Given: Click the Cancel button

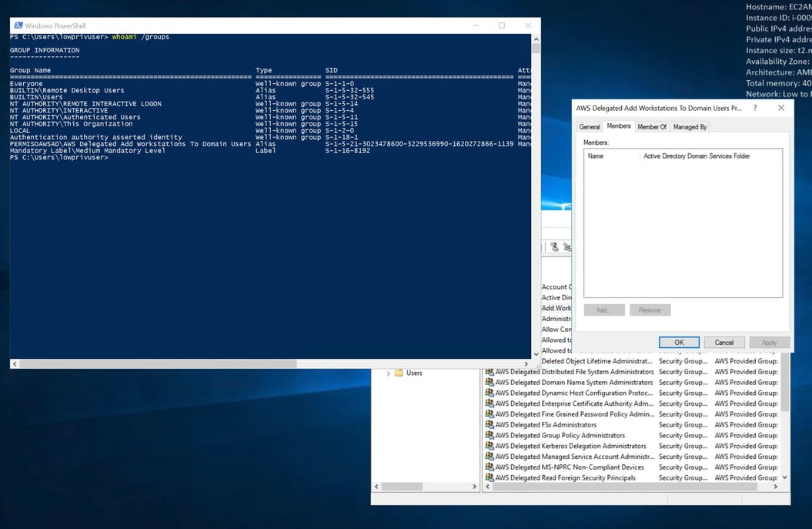Looking at the screenshot, I should 724,343.
